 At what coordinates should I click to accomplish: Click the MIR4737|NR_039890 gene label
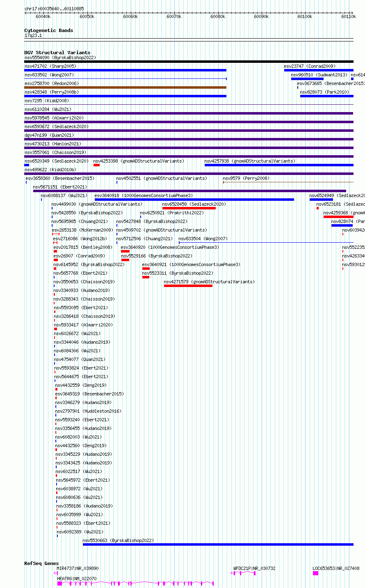pos(78,568)
